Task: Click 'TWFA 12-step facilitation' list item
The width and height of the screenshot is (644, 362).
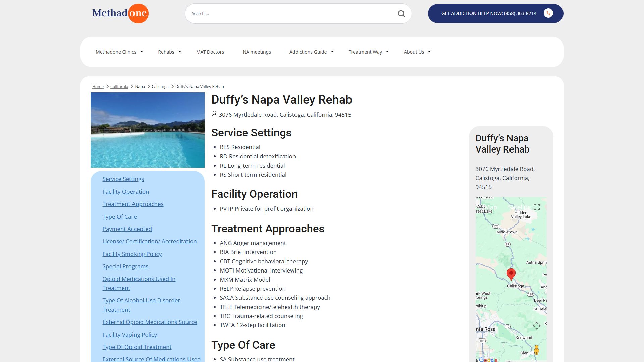Action: pos(252,325)
